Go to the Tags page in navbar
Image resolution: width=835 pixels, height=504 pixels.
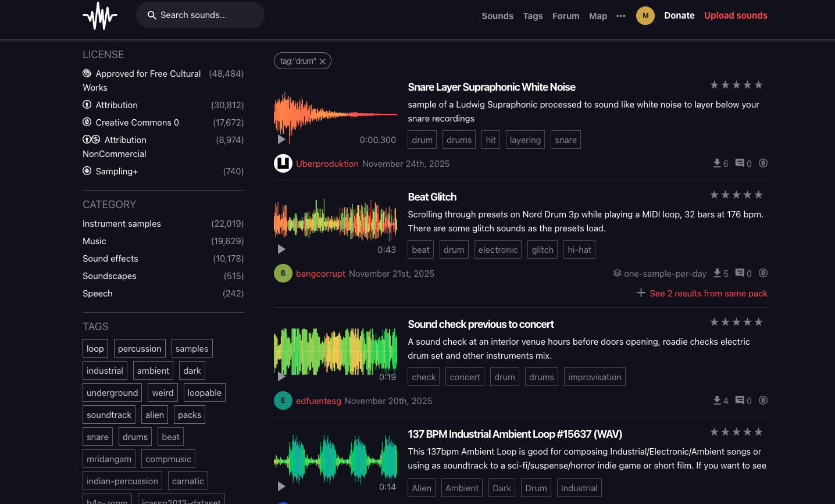[x=532, y=16]
